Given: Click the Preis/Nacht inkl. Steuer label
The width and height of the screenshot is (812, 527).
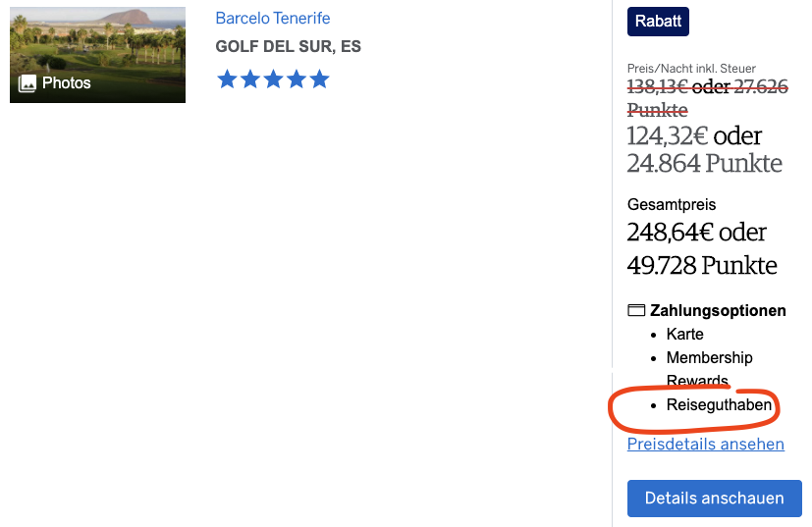Looking at the screenshot, I should pyautogui.click(x=691, y=69).
